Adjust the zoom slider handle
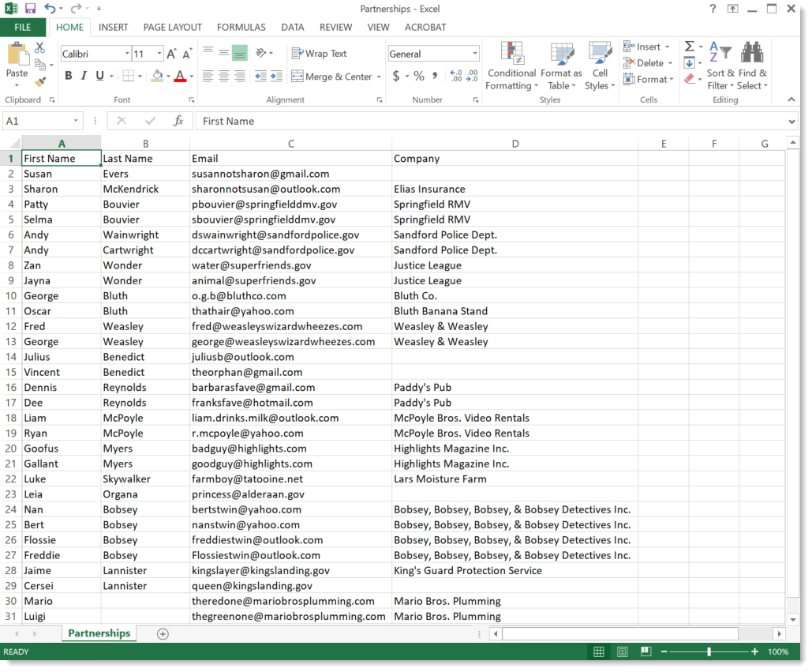The height and width of the screenshot is (672, 812). [x=709, y=651]
